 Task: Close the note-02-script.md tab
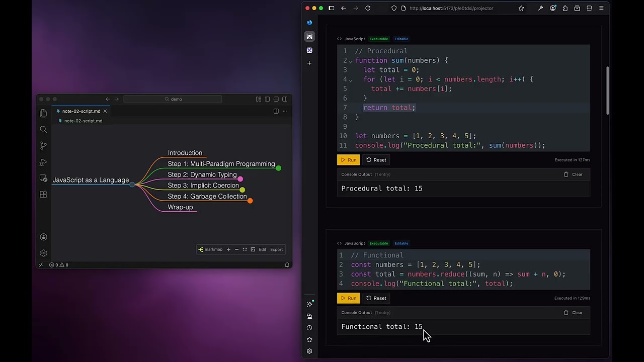pos(105,111)
